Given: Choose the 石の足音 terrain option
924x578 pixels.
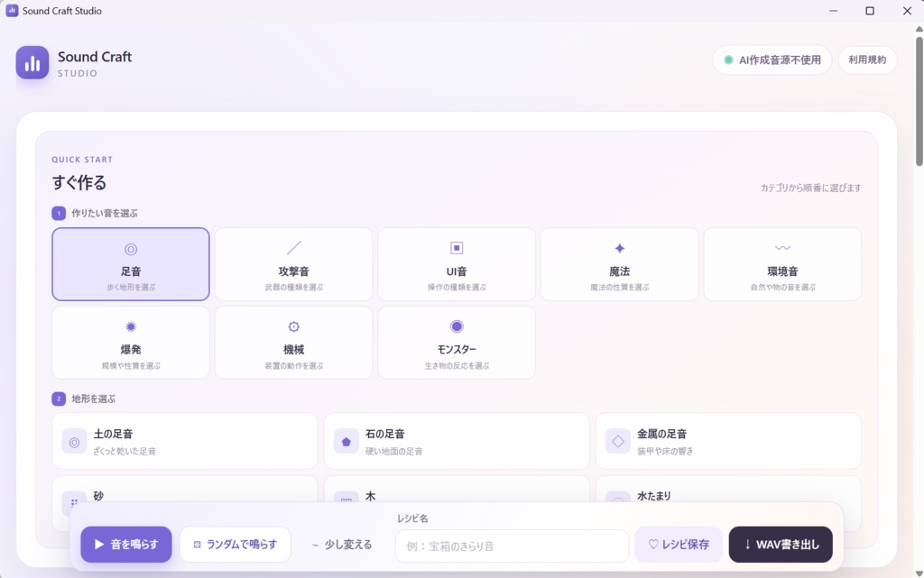Looking at the screenshot, I should [457, 441].
